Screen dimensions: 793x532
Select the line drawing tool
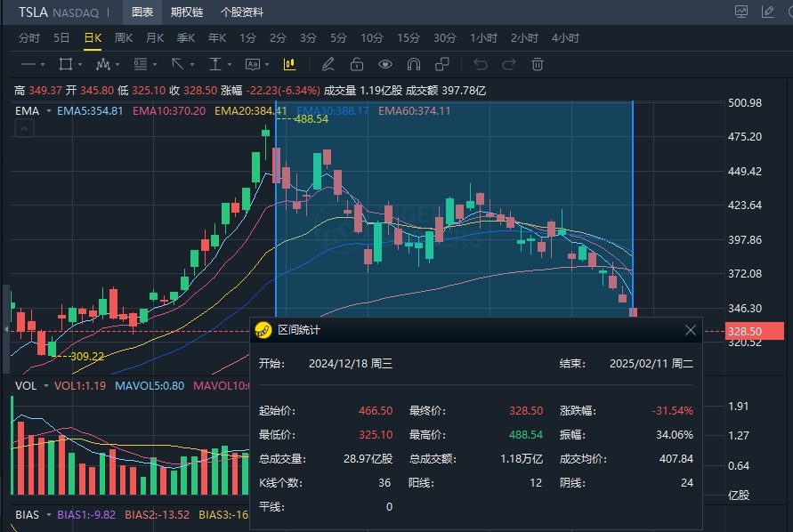28,64
